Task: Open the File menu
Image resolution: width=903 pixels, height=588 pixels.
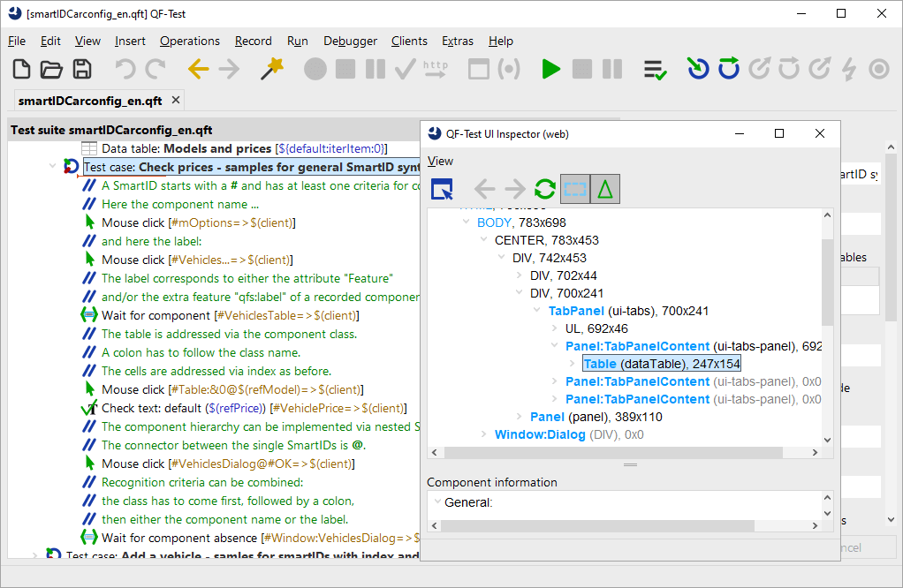Action: pyautogui.click(x=17, y=41)
